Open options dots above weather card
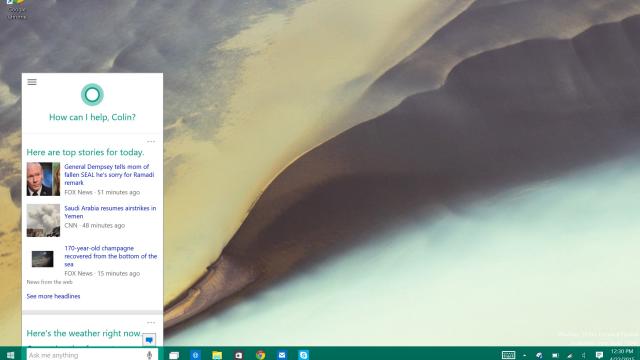The image size is (640, 360). pyautogui.click(x=151, y=322)
